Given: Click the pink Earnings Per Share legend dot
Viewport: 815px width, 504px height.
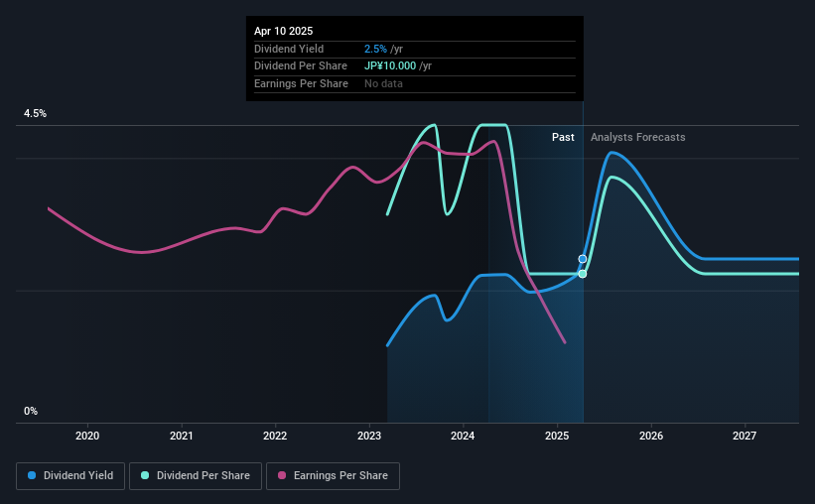Looking at the screenshot, I should click(282, 476).
